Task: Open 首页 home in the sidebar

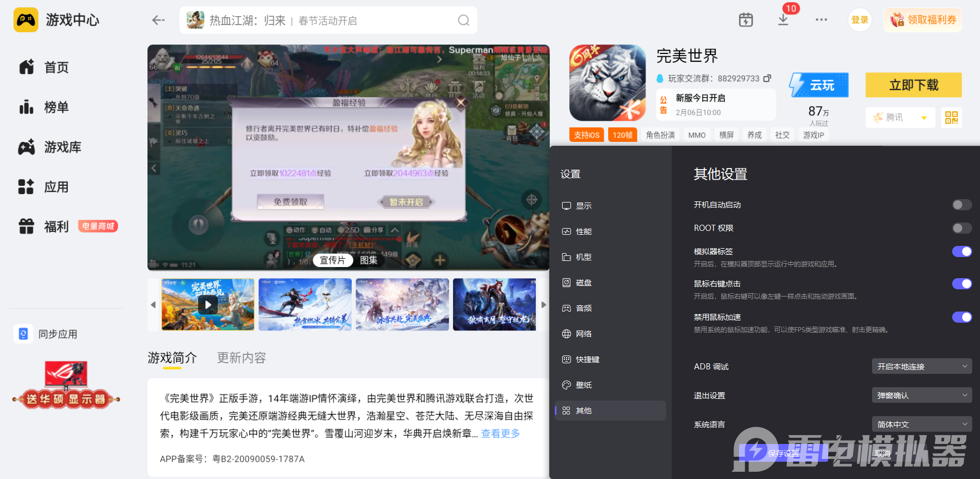Action: pyautogui.click(x=44, y=67)
